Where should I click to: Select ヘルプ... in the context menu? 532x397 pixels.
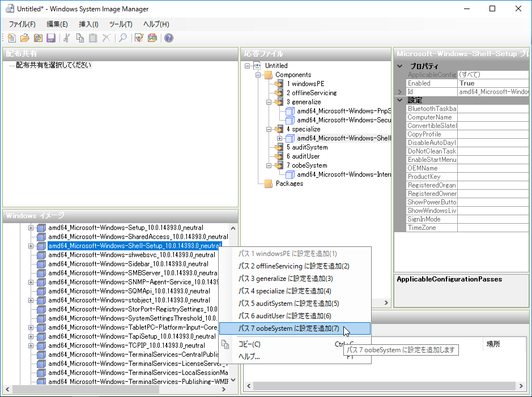[x=295, y=357]
